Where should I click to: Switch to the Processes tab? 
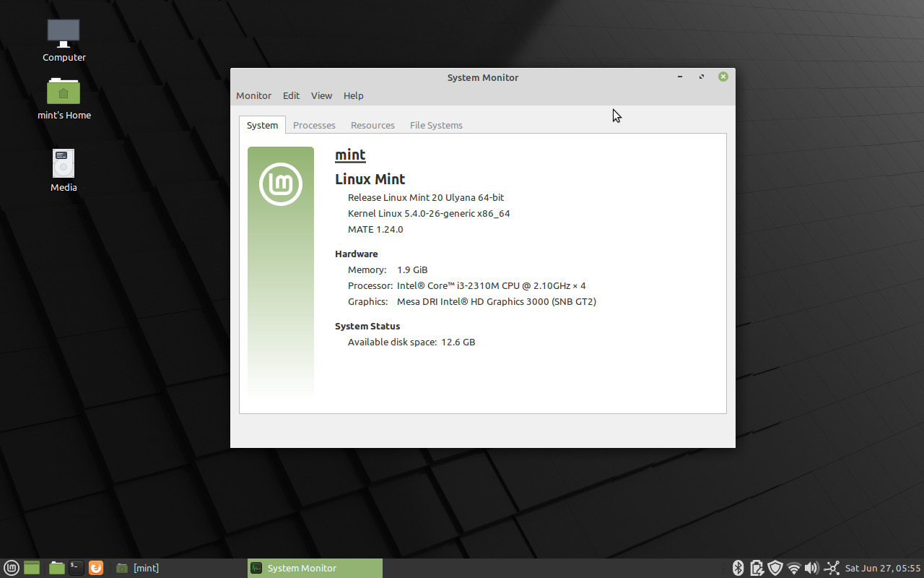pos(314,125)
